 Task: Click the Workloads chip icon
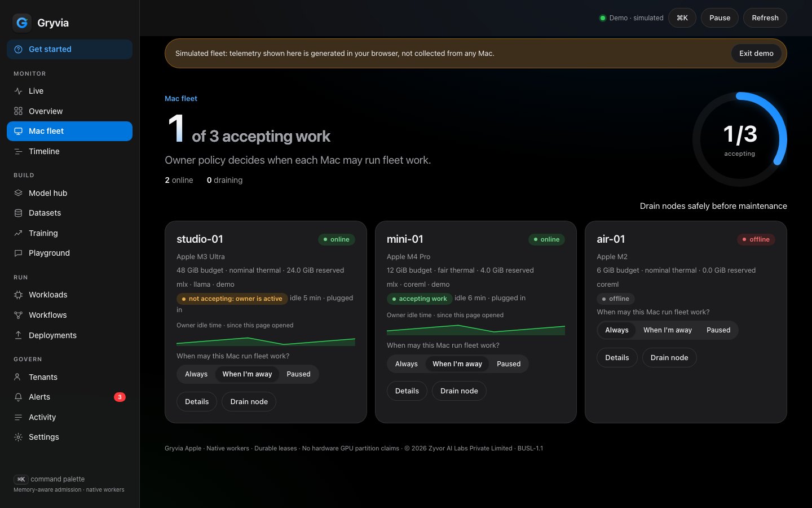[19, 295]
